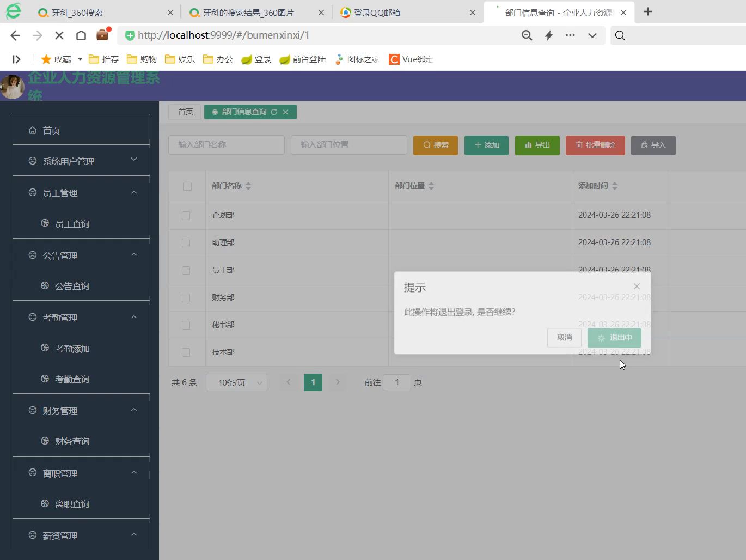Screen dimensions: 746x560
Task: Toggle the select-all header checkbox
Action: point(187,186)
